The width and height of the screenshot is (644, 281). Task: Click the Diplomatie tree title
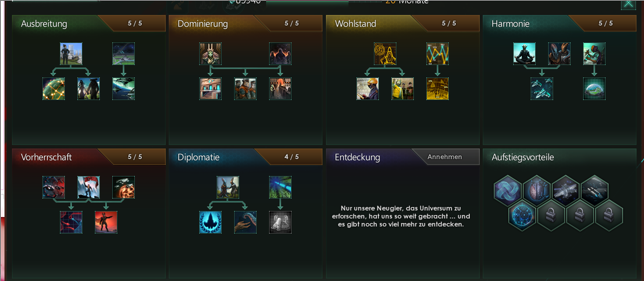pos(199,157)
